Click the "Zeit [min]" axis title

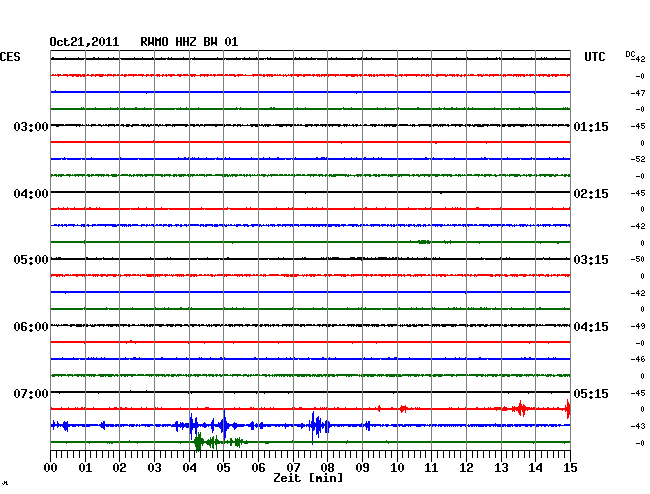point(308,478)
